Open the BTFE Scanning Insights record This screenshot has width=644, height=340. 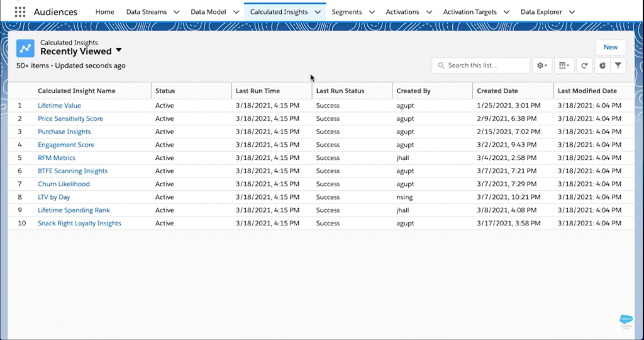click(x=73, y=171)
